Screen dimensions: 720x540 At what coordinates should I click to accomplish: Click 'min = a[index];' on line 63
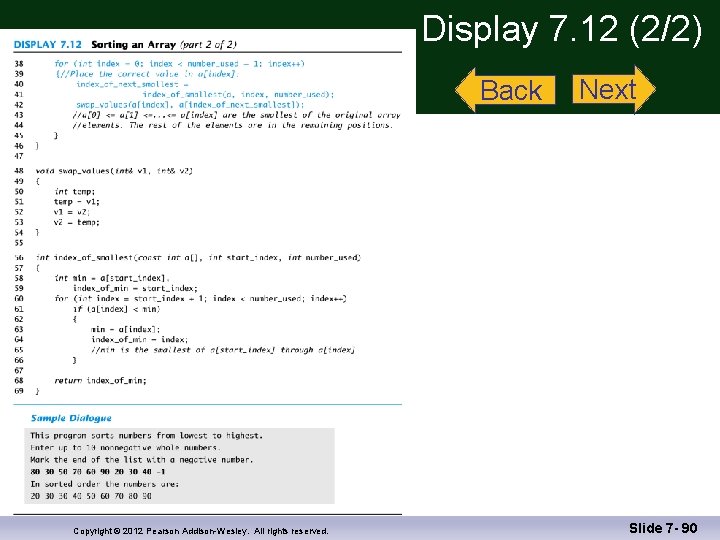(x=126, y=329)
